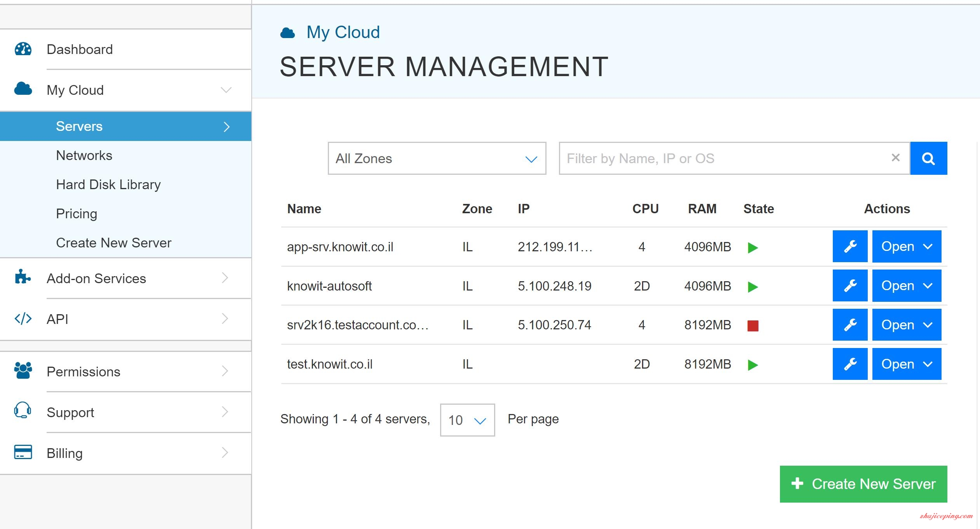980x529 pixels.
Task: Clear the filter with the X icon
Action: click(896, 157)
